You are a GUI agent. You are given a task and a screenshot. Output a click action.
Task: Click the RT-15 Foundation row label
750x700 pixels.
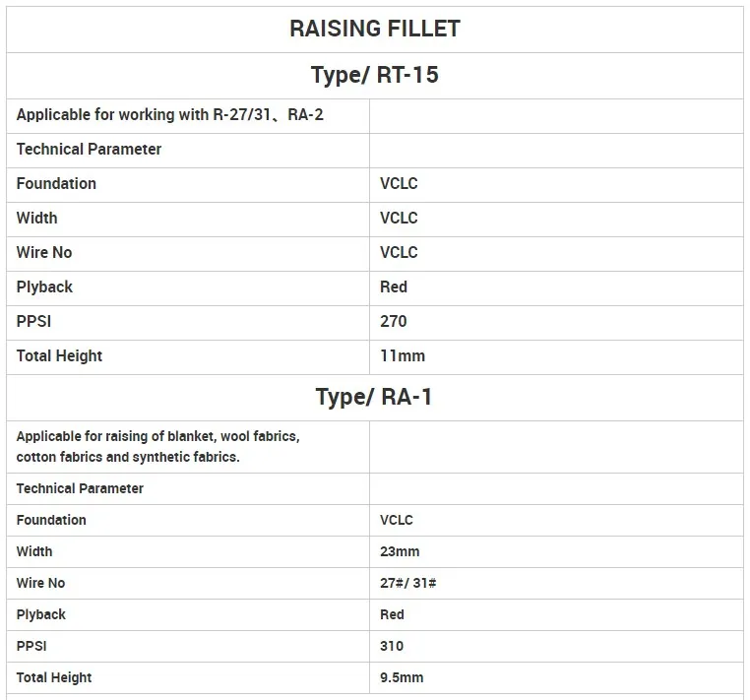pyautogui.click(x=56, y=184)
